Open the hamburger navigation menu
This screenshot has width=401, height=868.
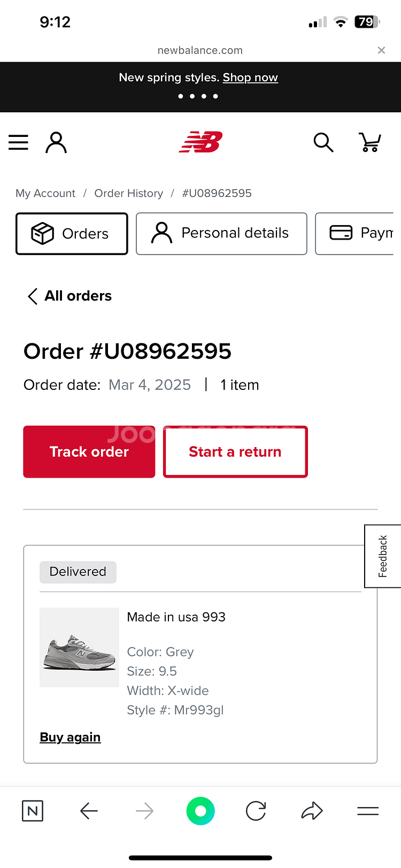(18, 142)
